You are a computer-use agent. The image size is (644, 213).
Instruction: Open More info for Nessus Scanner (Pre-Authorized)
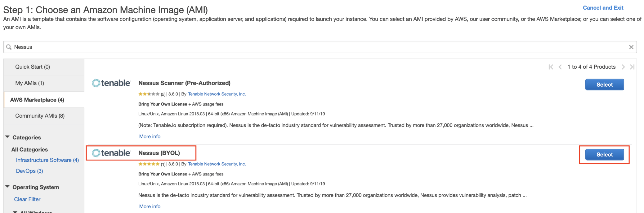coord(150,136)
